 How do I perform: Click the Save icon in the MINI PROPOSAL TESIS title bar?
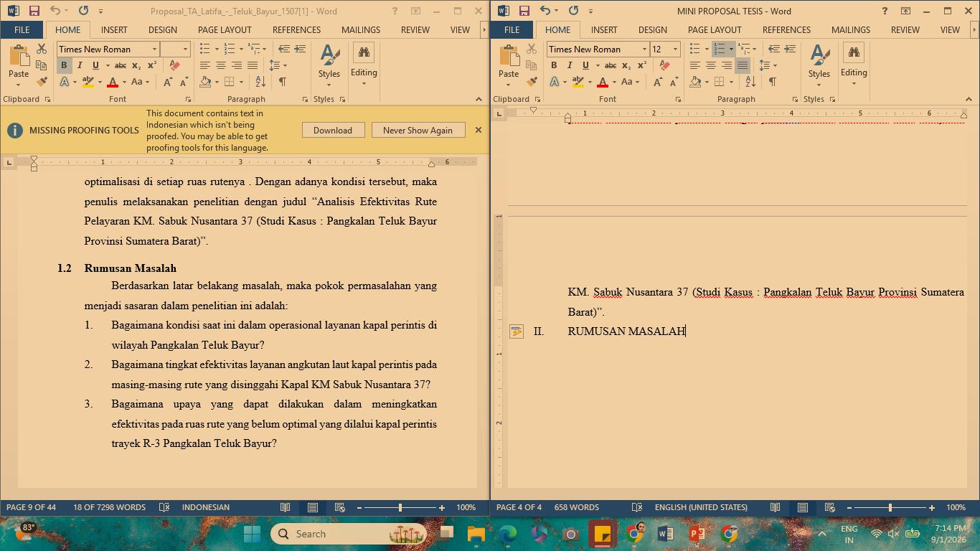point(524,11)
